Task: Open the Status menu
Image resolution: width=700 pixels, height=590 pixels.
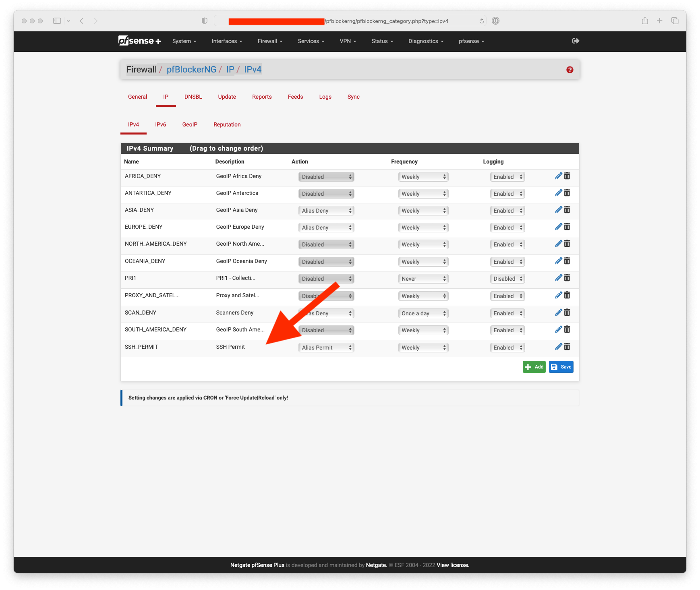Action: (x=382, y=41)
